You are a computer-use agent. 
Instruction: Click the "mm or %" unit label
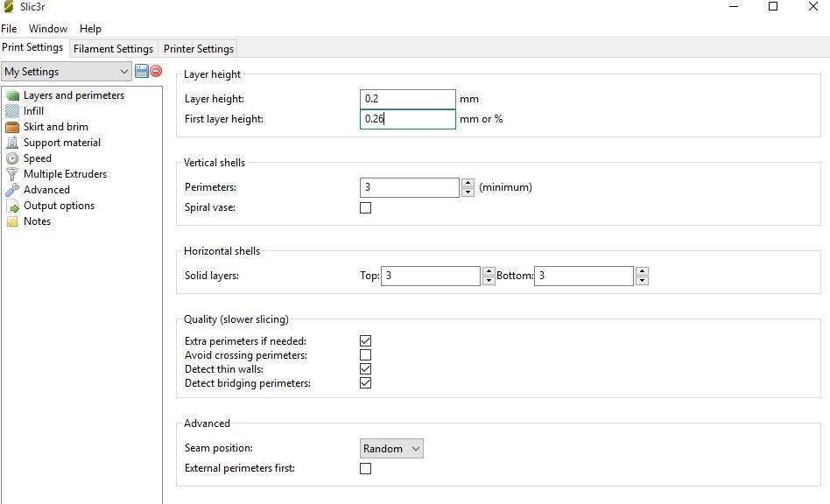click(482, 119)
